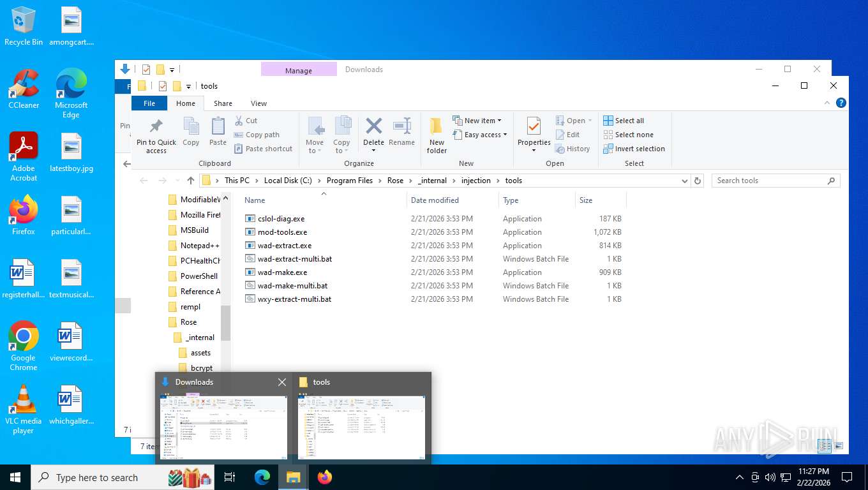Select the wad-extract-multi.bat file
The height and width of the screenshot is (490, 868).
pos(433,259)
